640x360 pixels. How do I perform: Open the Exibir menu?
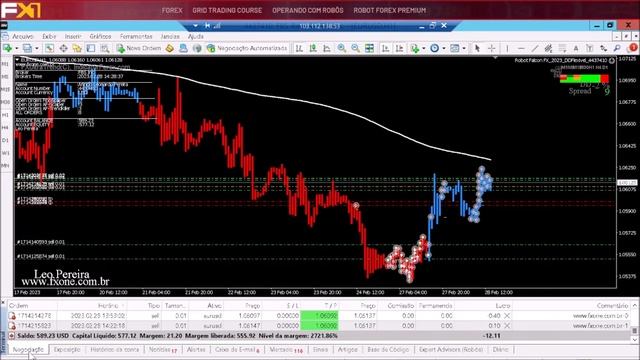(x=49, y=36)
